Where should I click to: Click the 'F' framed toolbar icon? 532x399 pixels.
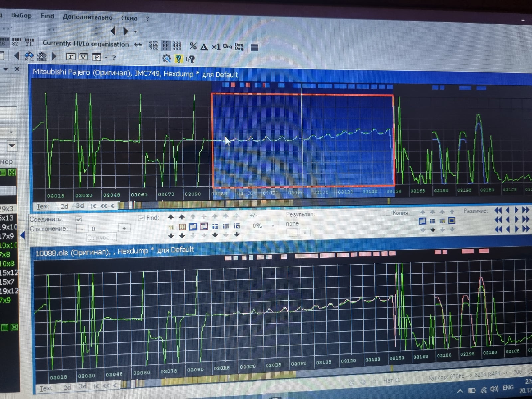pos(70,57)
